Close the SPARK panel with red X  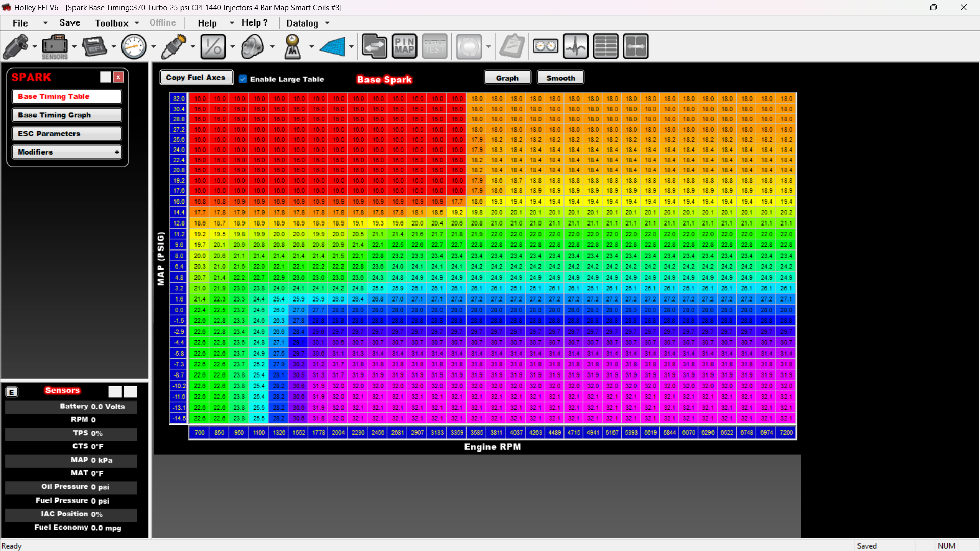tap(118, 77)
